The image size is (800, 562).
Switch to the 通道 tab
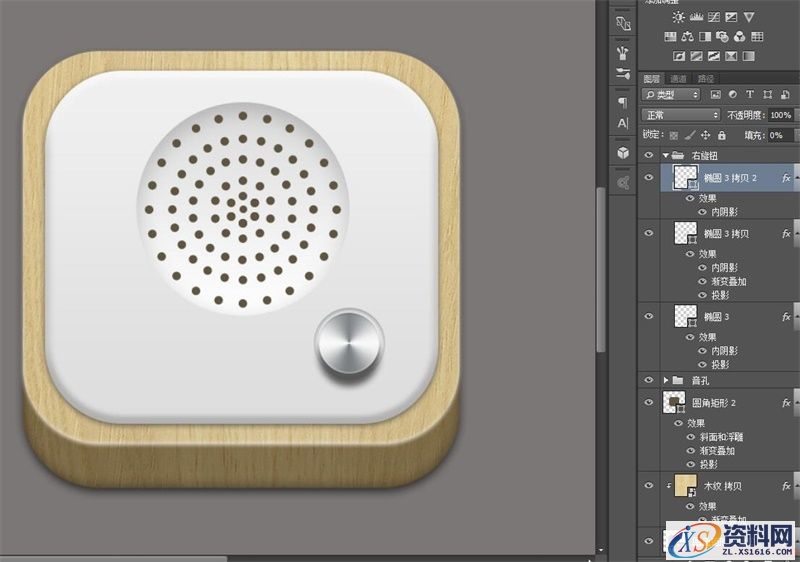coord(678,78)
